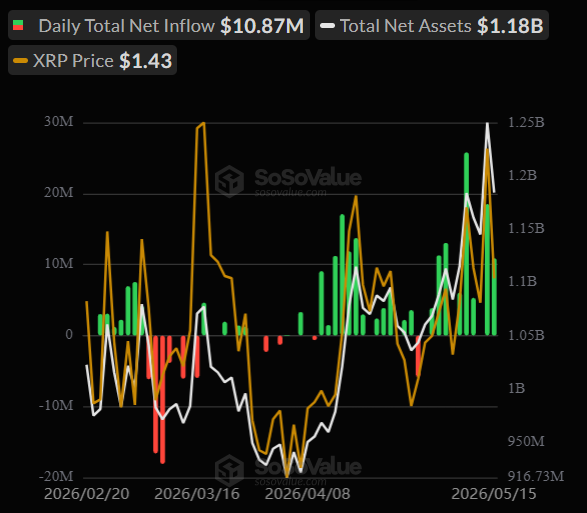Click the $1.43 XRP price value
Image resolution: width=587 pixels, height=513 pixels.
(x=146, y=61)
